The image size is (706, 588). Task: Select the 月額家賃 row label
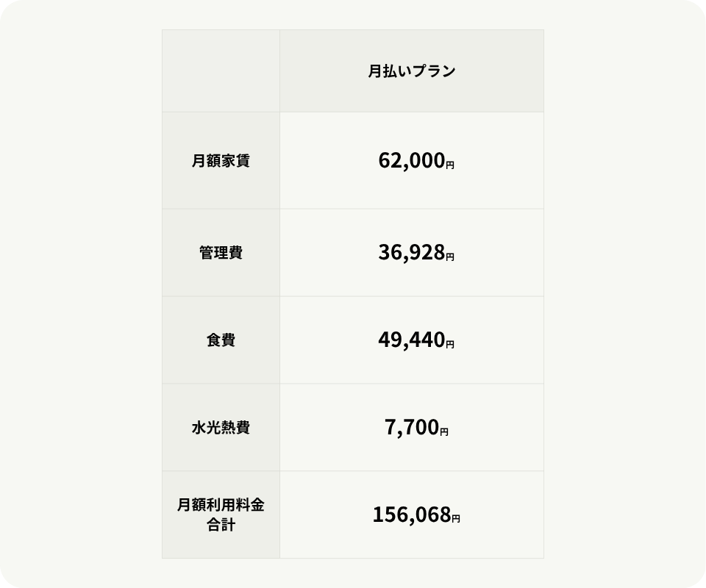coord(221,160)
